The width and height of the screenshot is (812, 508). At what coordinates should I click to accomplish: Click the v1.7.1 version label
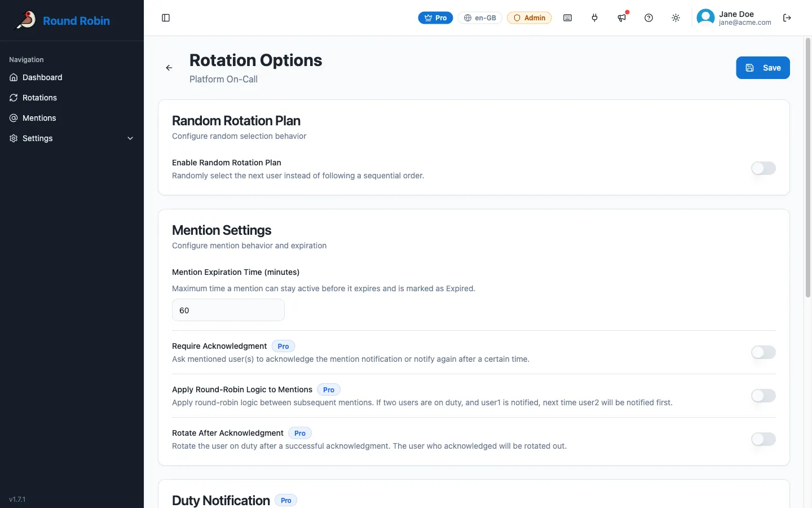click(x=17, y=500)
